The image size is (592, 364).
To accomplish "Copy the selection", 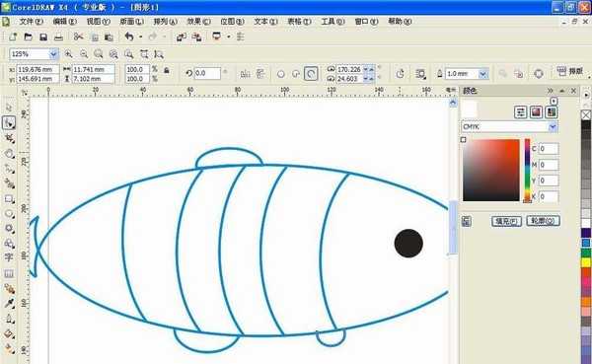I will pyautogui.click(x=95, y=37).
